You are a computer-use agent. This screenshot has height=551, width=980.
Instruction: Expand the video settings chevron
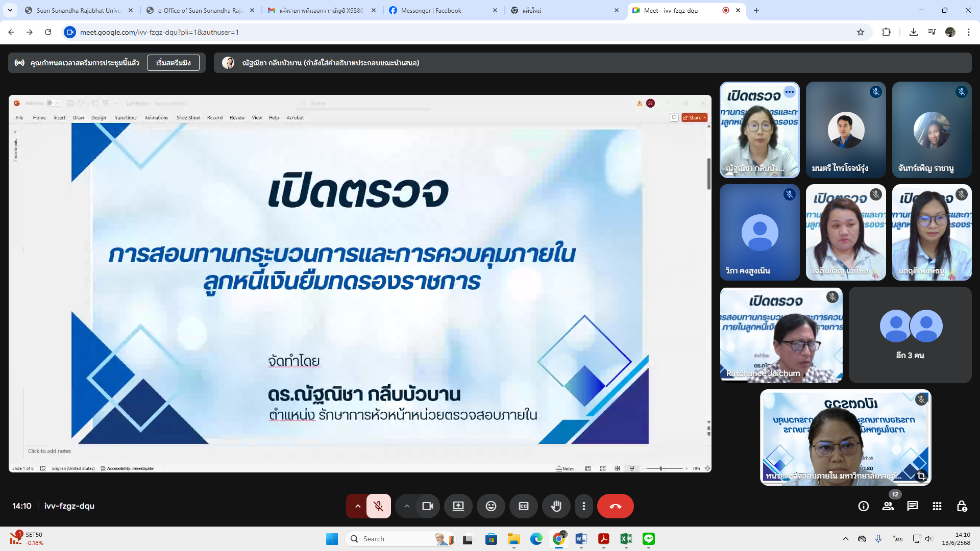pyautogui.click(x=406, y=506)
